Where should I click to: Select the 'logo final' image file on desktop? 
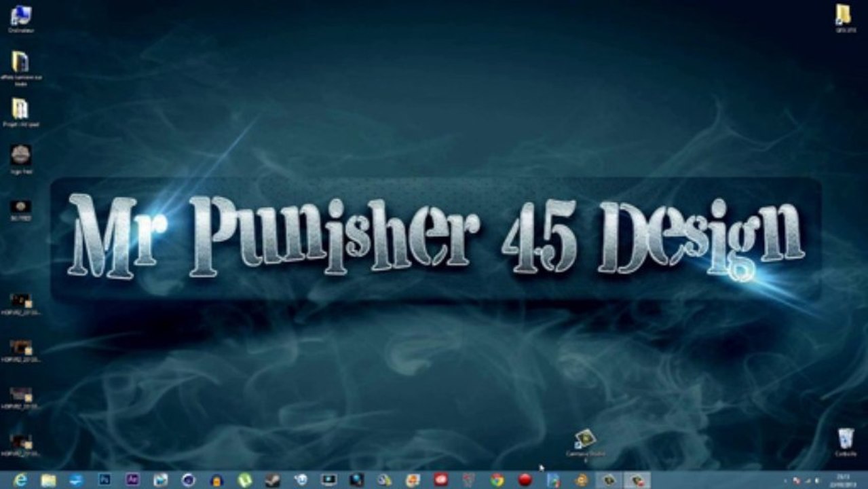tap(21, 160)
